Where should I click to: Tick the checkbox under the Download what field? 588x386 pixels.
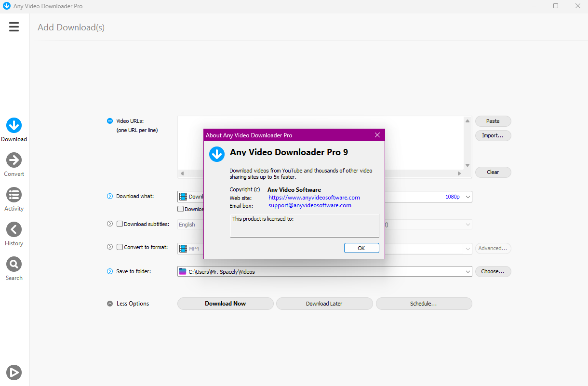click(181, 209)
